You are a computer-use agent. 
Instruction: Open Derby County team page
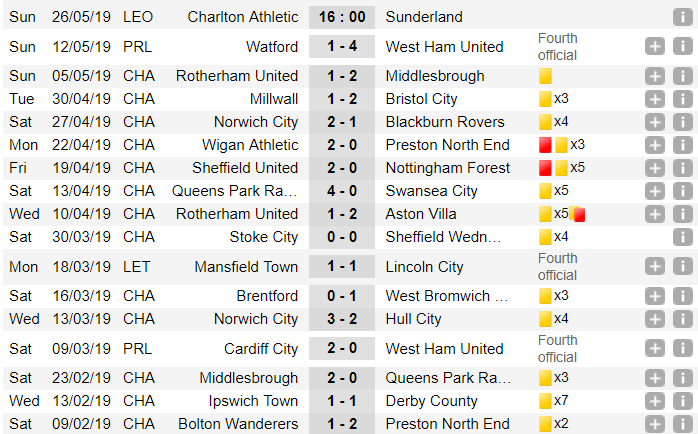tap(431, 401)
